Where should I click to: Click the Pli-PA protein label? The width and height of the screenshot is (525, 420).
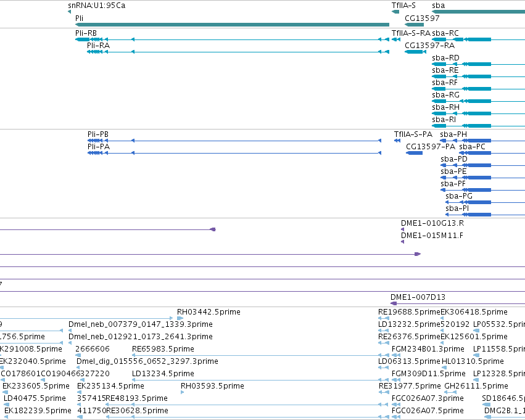click(x=99, y=147)
